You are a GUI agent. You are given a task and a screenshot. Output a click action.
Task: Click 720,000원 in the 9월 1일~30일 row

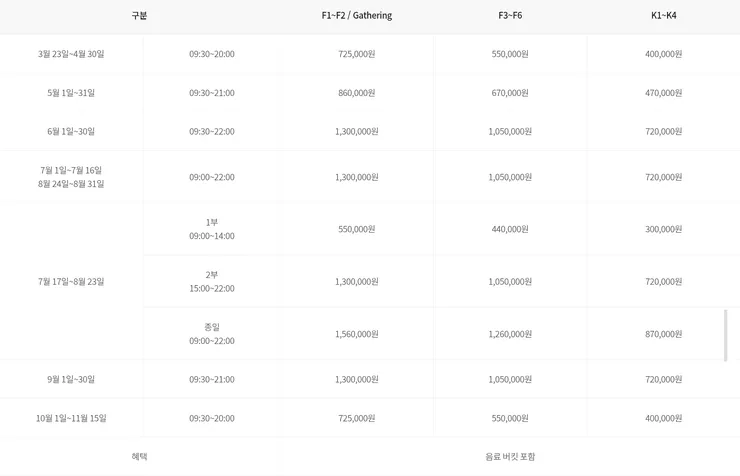pyautogui.click(x=664, y=379)
